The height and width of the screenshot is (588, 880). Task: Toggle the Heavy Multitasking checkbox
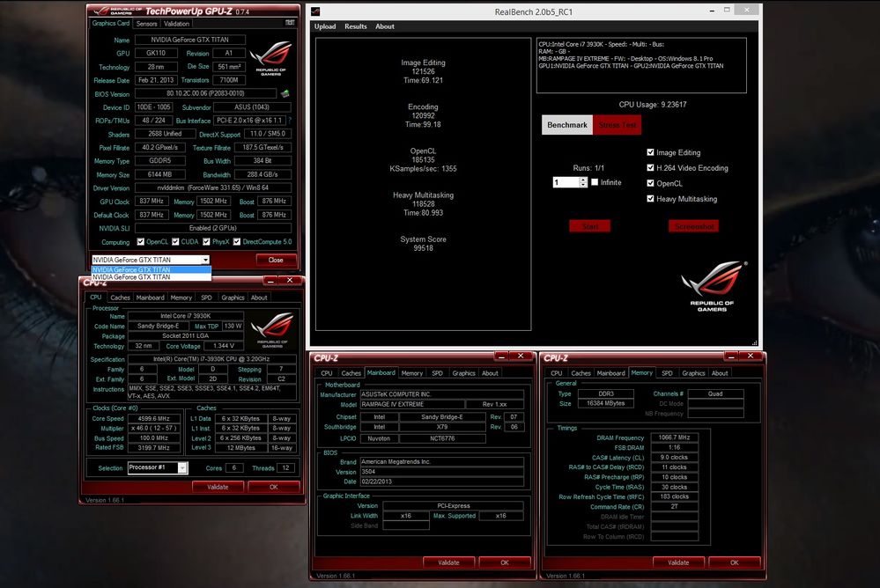[x=650, y=199]
